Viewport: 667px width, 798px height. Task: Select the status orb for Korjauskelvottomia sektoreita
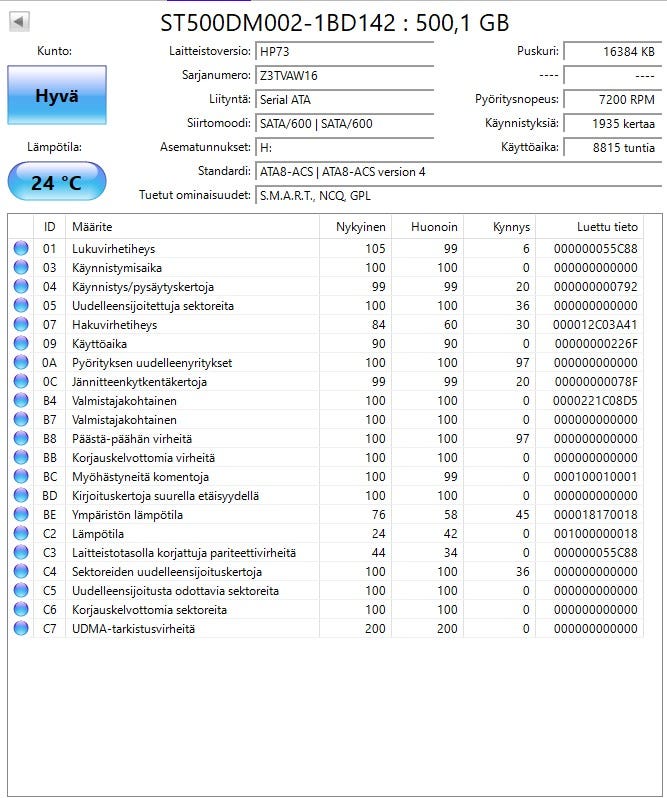pyautogui.click(x=21, y=609)
